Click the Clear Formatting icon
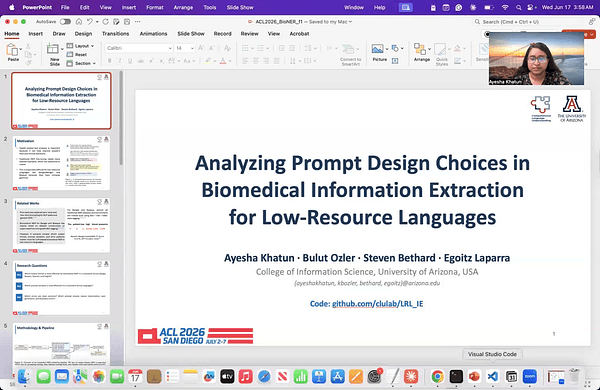Screen dimensions: 600x390 [x=227, y=48]
